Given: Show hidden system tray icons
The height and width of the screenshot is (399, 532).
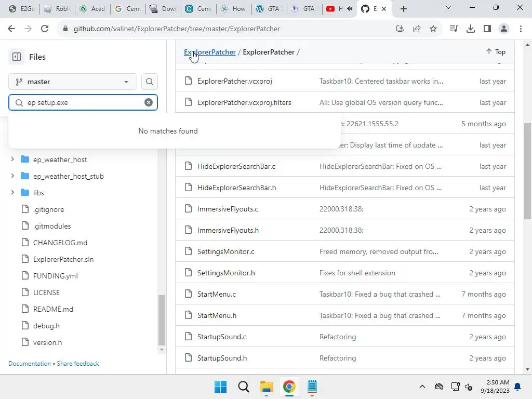Looking at the screenshot, I should click(422, 387).
